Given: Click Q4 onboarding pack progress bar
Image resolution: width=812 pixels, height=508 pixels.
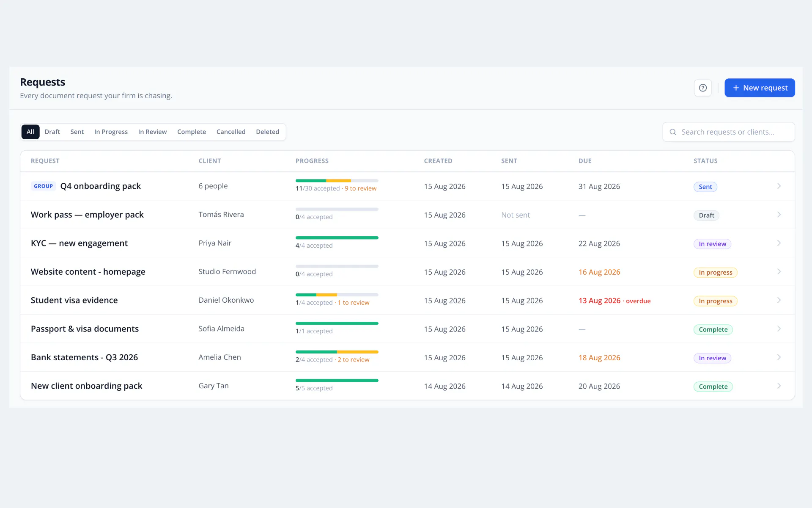Looking at the screenshot, I should (337, 181).
